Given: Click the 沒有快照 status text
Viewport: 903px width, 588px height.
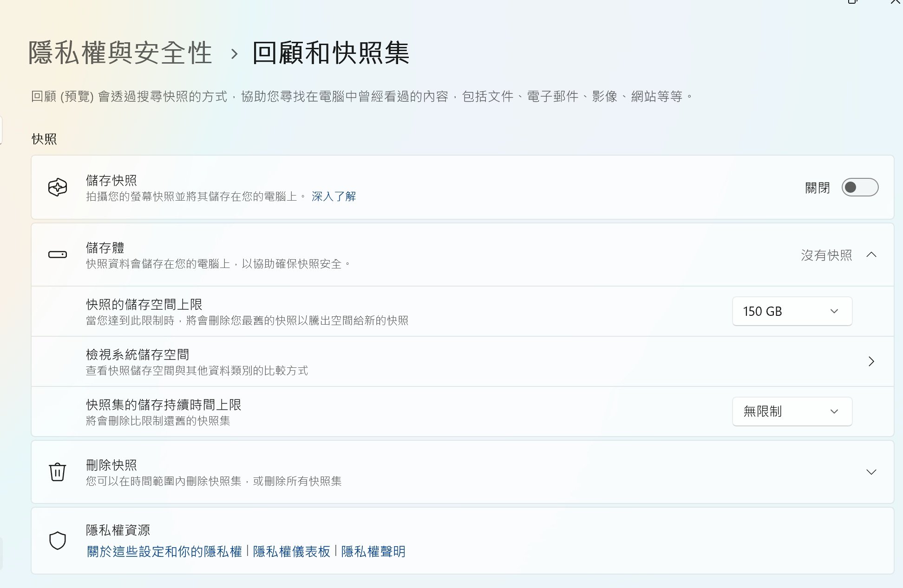Looking at the screenshot, I should 826,255.
